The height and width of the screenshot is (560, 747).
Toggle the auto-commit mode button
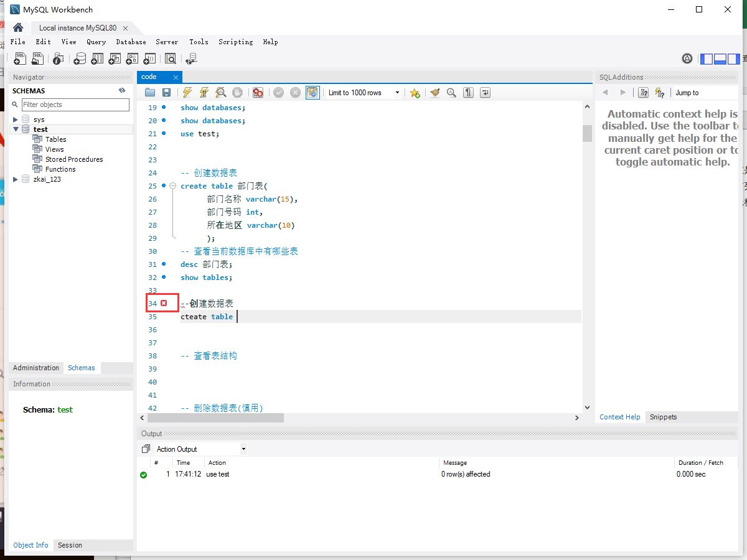click(x=312, y=93)
